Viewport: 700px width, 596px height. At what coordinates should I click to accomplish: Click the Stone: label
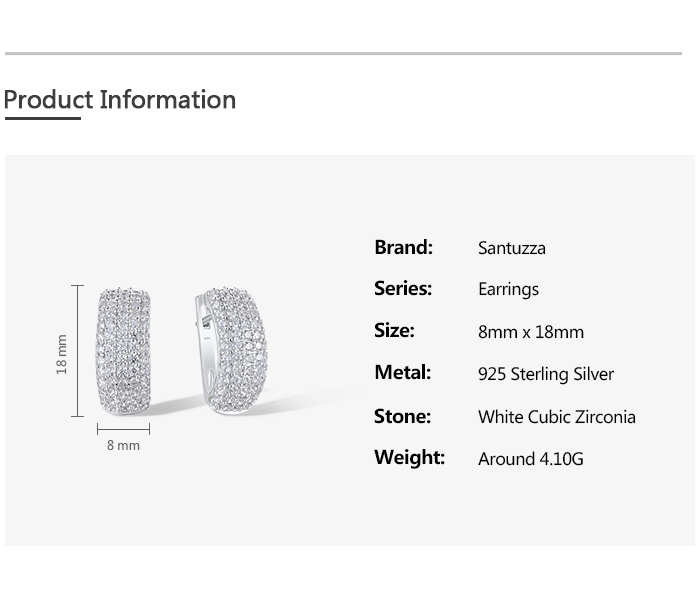(402, 416)
